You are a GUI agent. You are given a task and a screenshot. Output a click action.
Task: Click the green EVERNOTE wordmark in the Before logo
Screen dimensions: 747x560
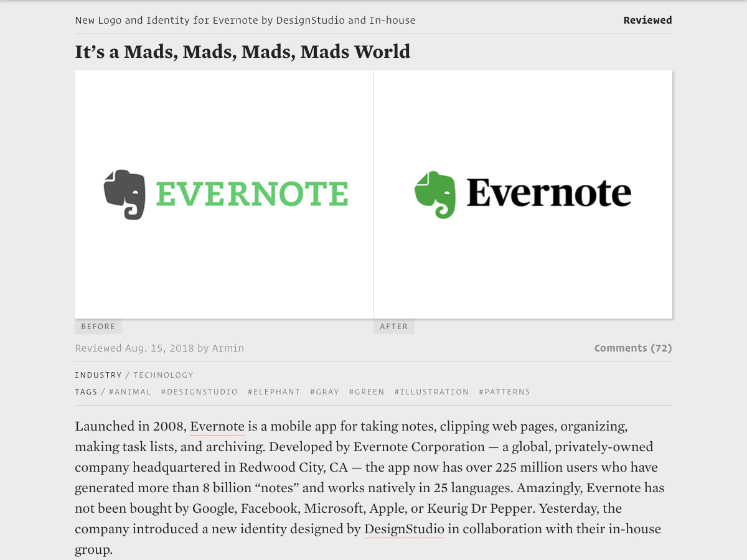252,194
